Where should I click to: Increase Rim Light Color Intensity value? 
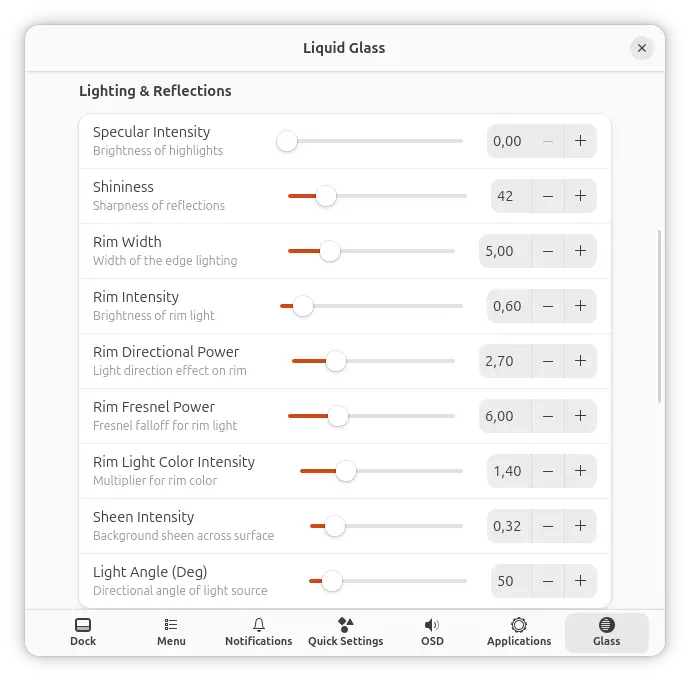coord(580,471)
